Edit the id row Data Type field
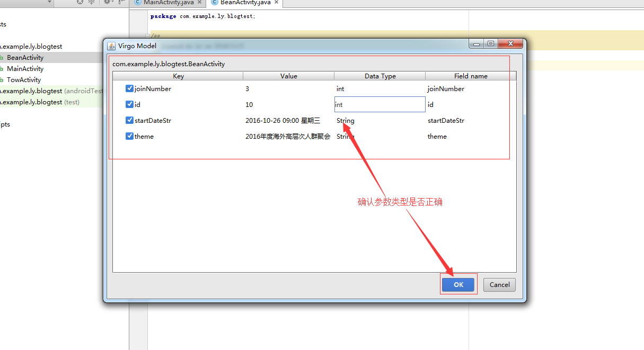 [x=380, y=104]
